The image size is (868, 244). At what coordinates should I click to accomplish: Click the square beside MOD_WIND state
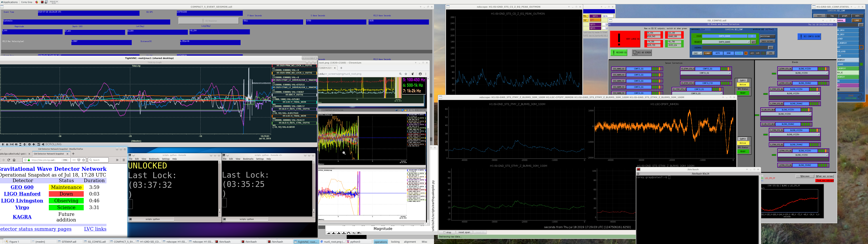861,52
